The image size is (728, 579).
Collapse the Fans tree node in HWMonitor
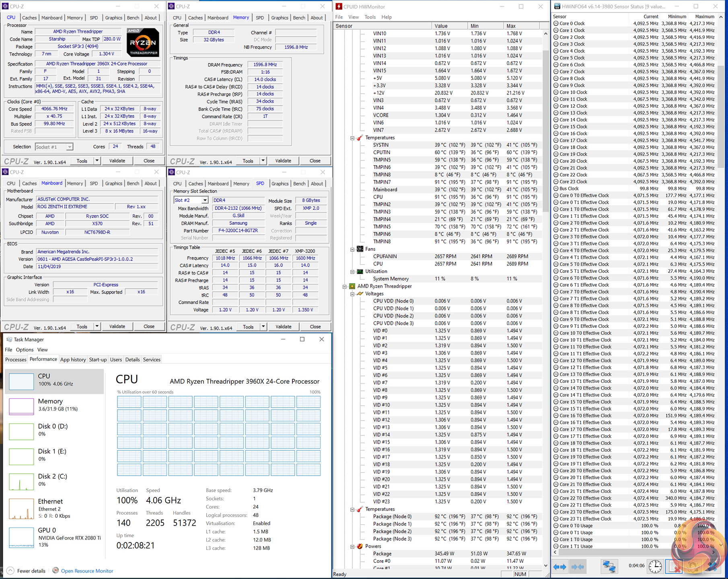(x=352, y=249)
